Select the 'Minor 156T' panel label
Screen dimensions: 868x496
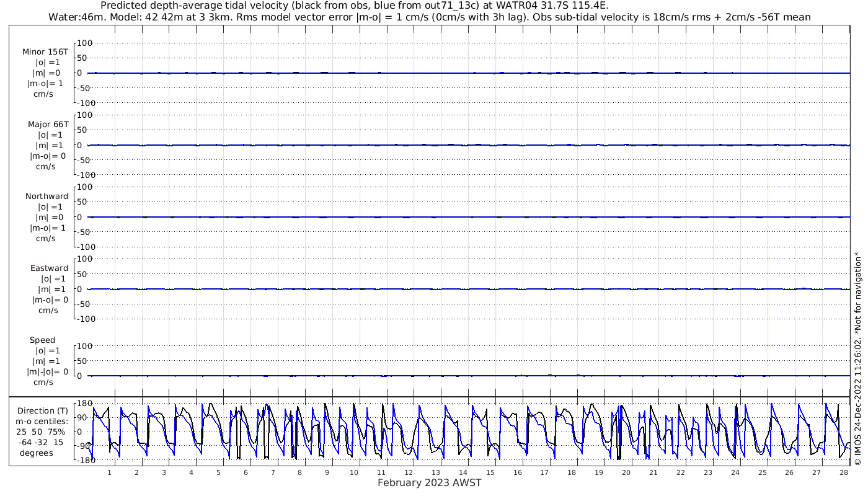tap(45, 52)
